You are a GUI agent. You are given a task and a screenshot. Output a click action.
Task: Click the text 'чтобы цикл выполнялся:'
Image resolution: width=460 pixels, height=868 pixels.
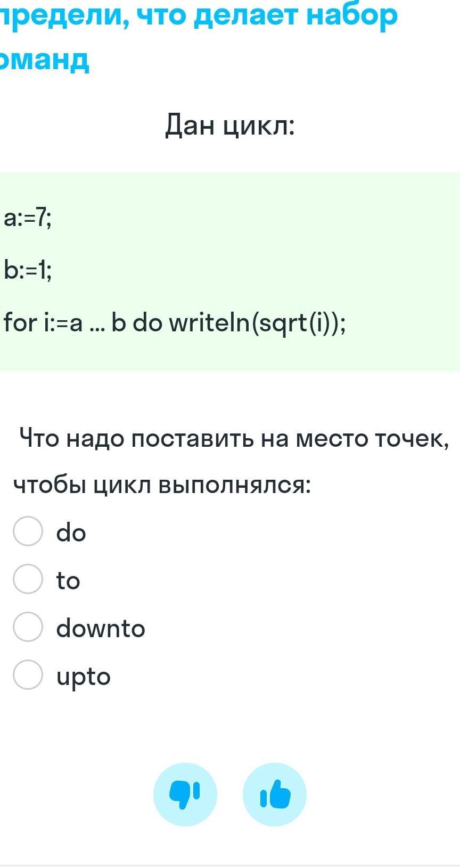tap(162, 485)
